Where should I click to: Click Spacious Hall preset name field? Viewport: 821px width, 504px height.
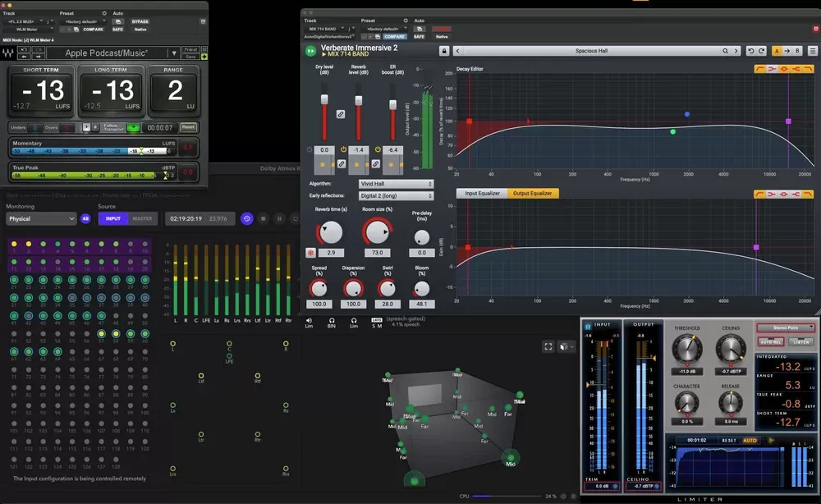tap(592, 51)
